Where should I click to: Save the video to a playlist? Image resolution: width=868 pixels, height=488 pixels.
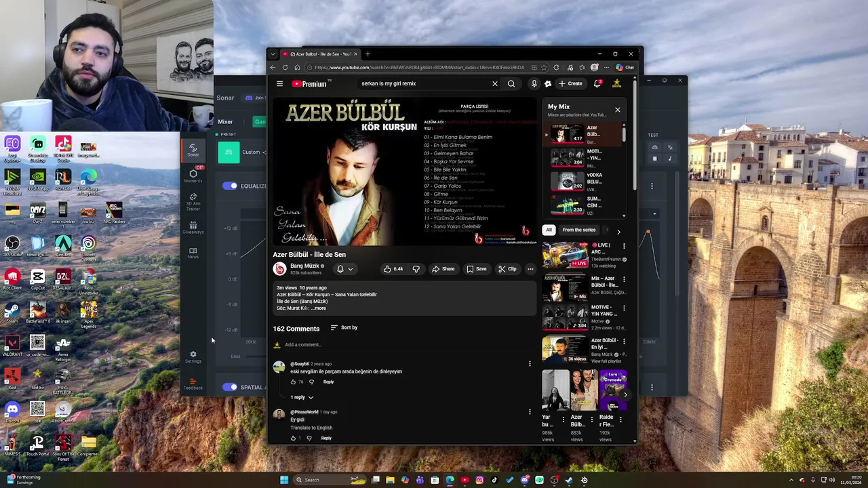click(476, 269)
